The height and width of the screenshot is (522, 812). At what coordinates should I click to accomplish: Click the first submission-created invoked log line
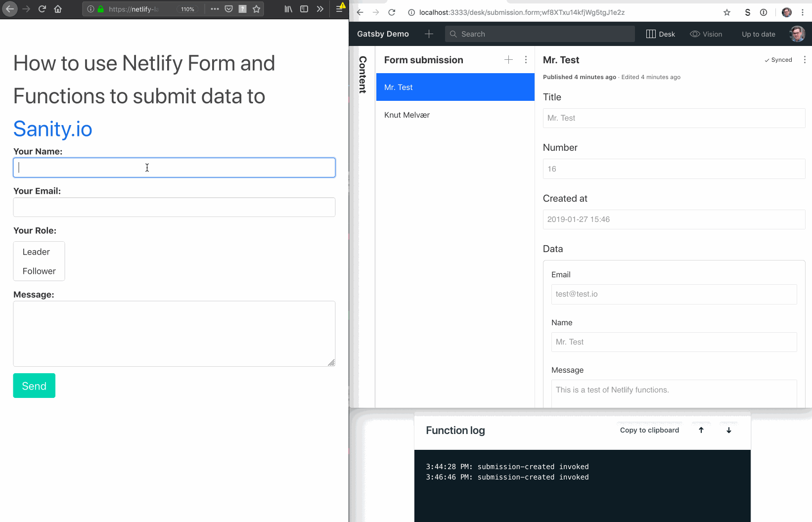(x=507, y=467)
